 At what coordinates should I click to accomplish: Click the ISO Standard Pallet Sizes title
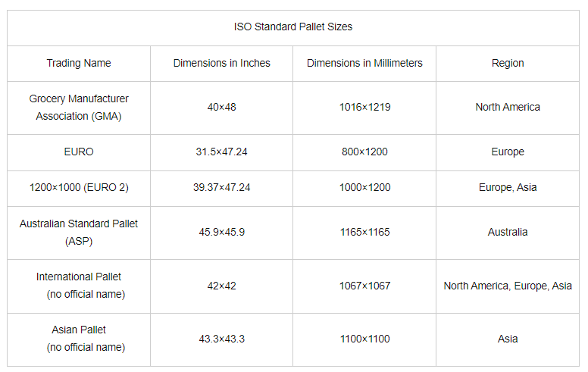click(293, 27)
